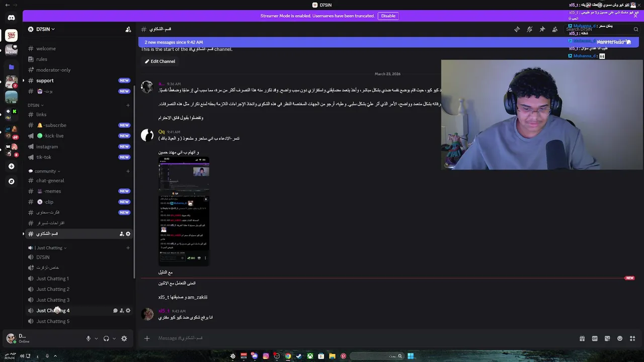Open settings gear on Just Chatting 4
644x362 pixels.
(128, 311)
